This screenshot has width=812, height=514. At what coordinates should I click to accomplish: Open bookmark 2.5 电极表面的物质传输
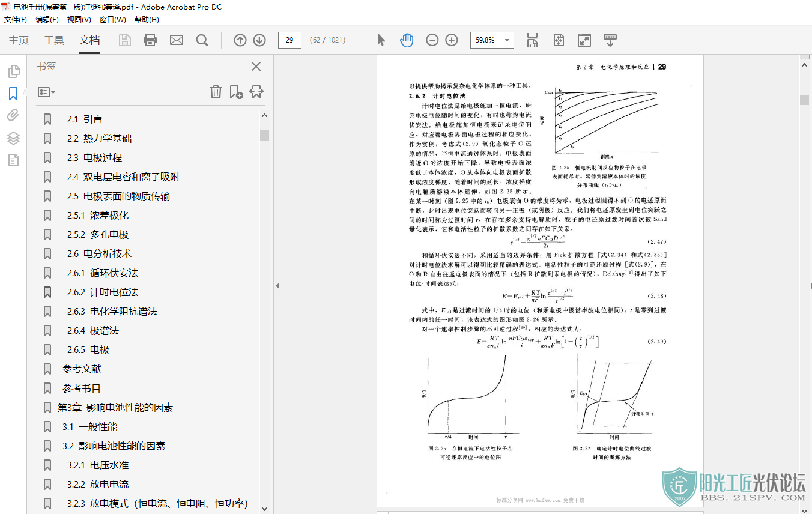(x=118, y=196)
